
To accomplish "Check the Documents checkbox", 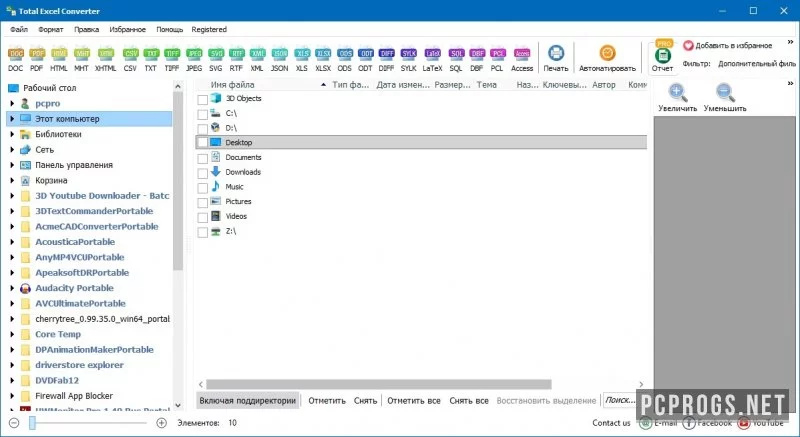I will (x=203, y=158).
